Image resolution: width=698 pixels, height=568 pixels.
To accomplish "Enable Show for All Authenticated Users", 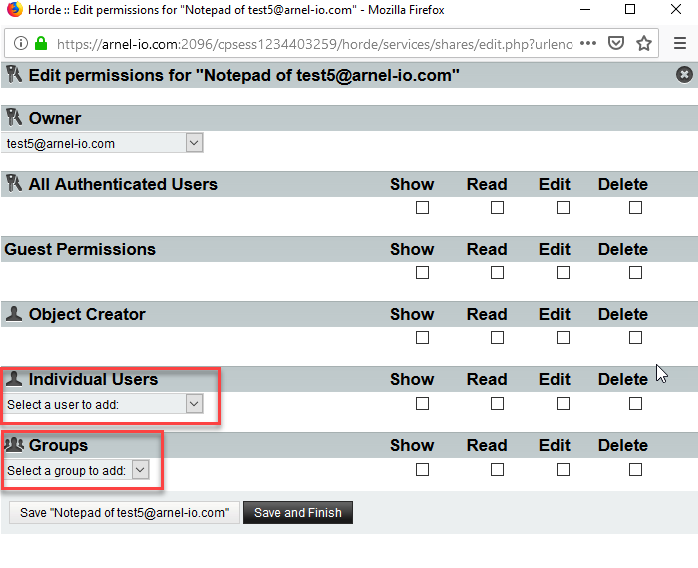I will click(x=422, y=208).
